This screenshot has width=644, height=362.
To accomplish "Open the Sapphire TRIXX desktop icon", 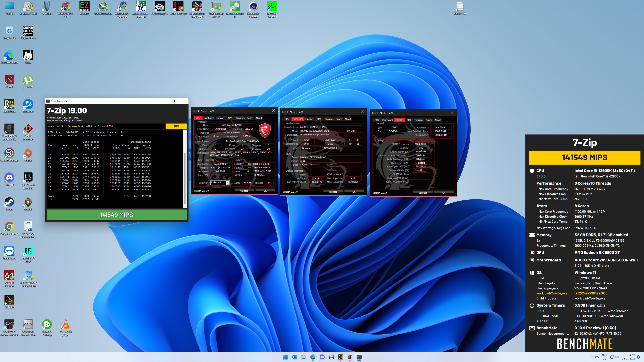I will pos(28,8).
